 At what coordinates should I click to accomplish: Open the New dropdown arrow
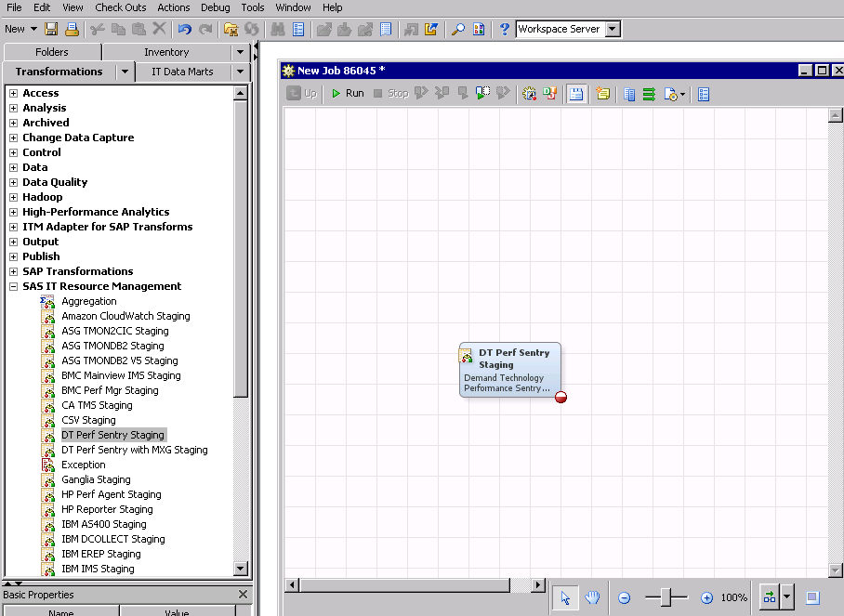pos(34,29)
